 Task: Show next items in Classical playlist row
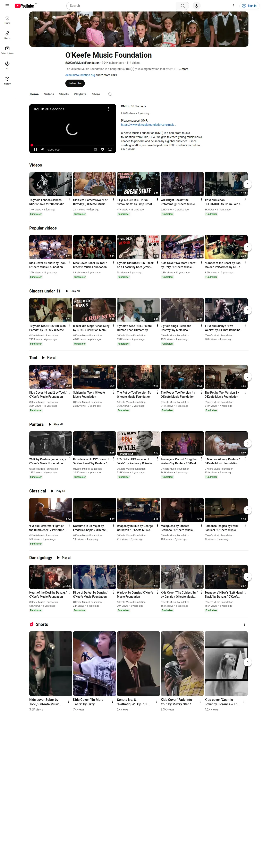click(x=247, y=510)
